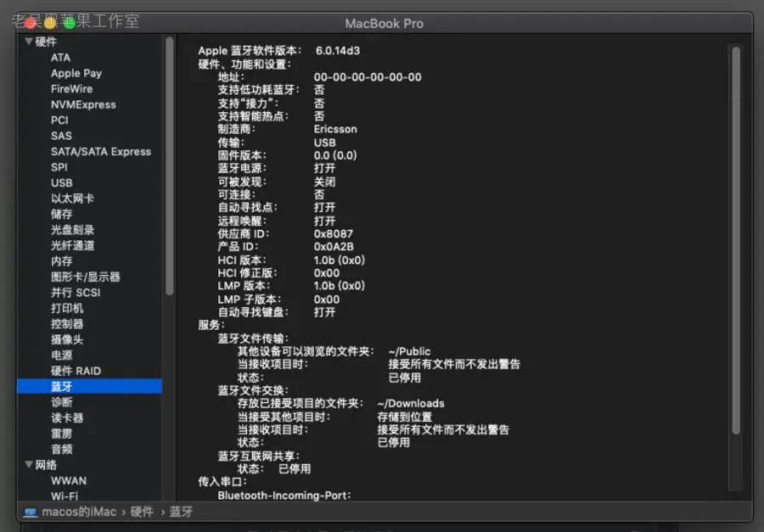Open 光盘刻录 disc burning info

click(x=72, y=229)
